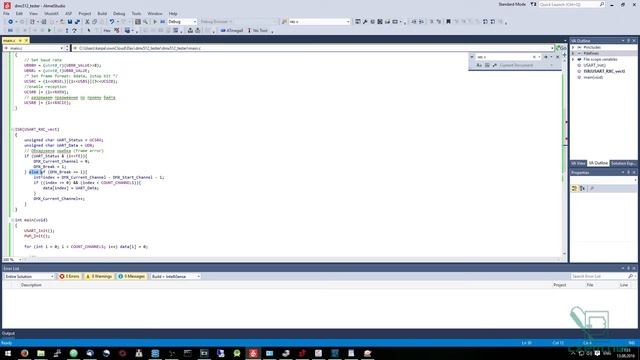The height and width of the screenshot is (360, 640).
Task: Select USART_Init() in VA Outline
Action: [x=594, y=65]
